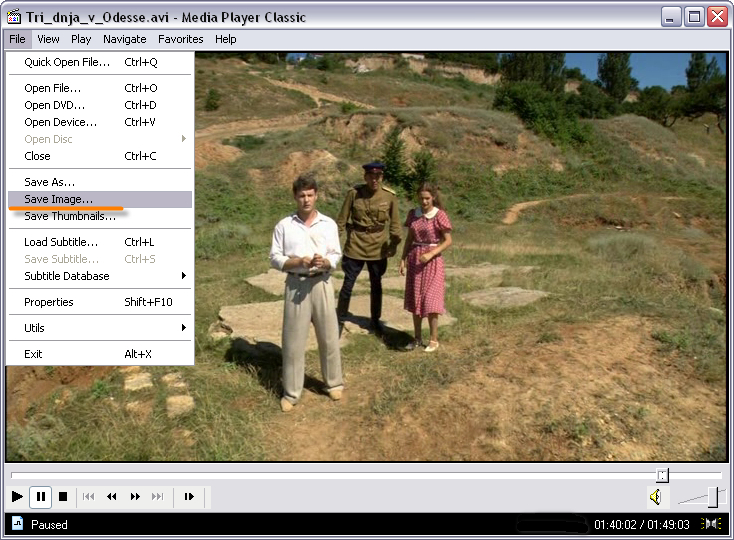
Task: Skip to the previous file button
Action: coord(88,496)
